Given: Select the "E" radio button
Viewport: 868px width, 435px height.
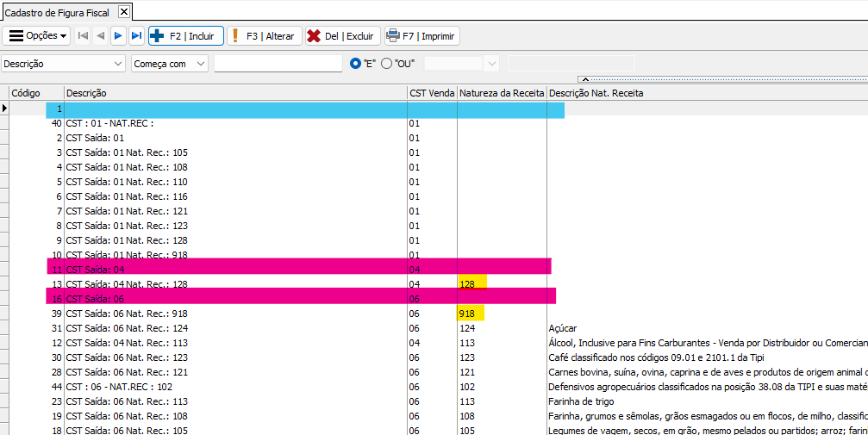Looking at the screenshot, I should (355, 64).
